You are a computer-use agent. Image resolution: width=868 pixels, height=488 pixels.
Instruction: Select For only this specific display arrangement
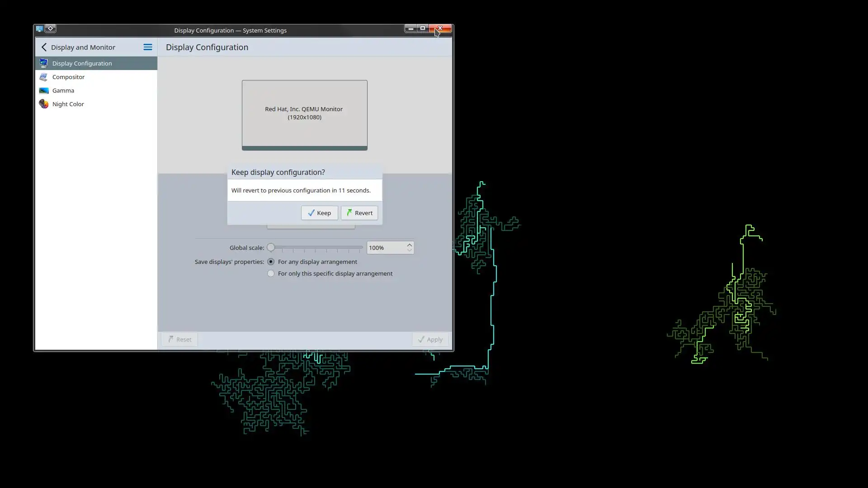tap(271, 273)
